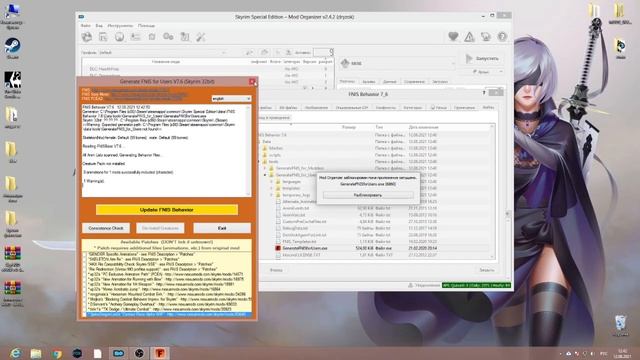Image resolution: width=640 pixels, height=360 pixels.
Task: Open the Помощь menu in Mod Organizer
Action: [146, 25]
